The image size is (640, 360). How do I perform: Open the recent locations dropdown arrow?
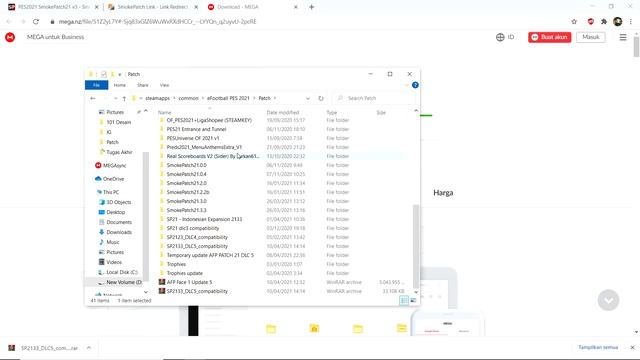pyautogui.click(x=116, y=98)
